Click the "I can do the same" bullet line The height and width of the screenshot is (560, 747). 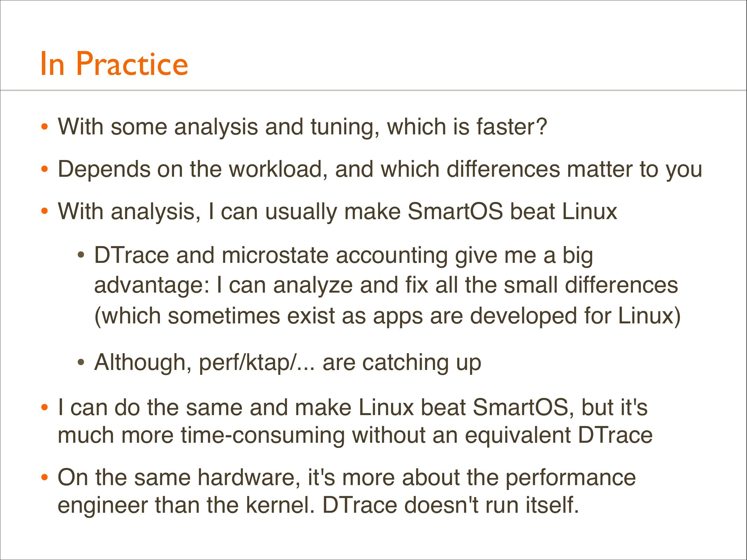[352, 407]
